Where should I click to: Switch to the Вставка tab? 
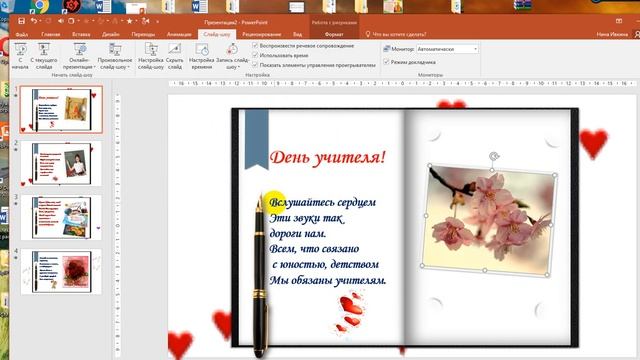(x=81, y=34)
